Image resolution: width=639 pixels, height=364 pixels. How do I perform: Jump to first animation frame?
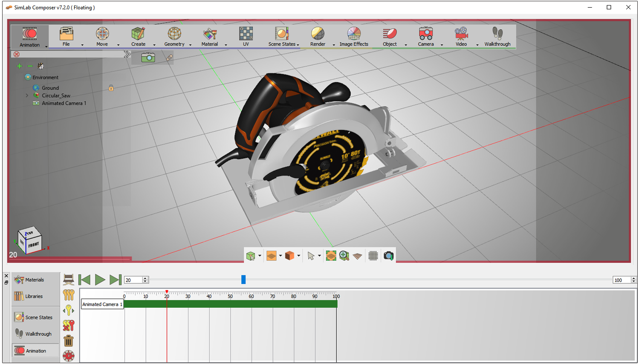(x=84, y=280)
